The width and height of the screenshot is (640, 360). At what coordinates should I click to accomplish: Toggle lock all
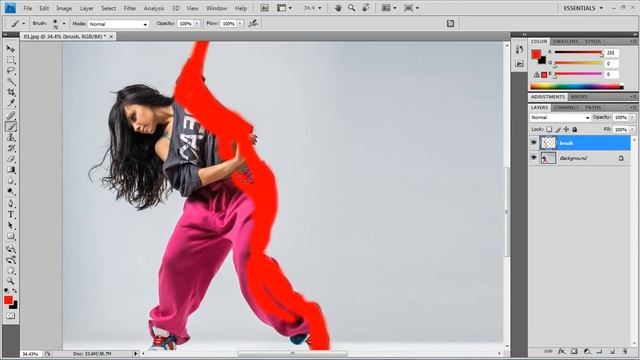(575, 129)
